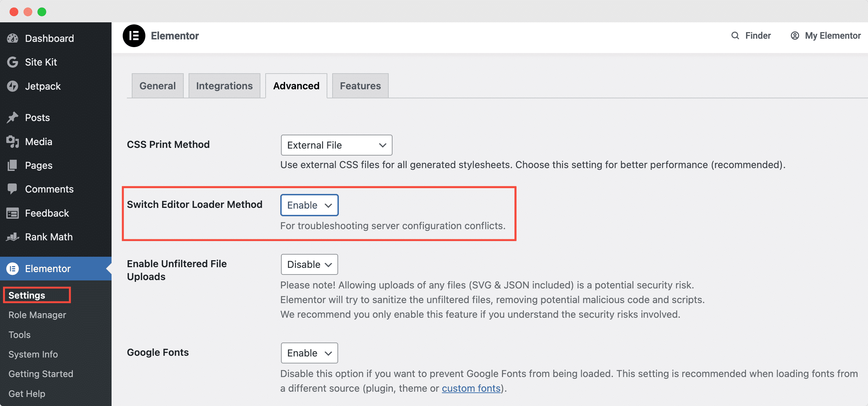Click the Rank Math sidebar icon

13,237
